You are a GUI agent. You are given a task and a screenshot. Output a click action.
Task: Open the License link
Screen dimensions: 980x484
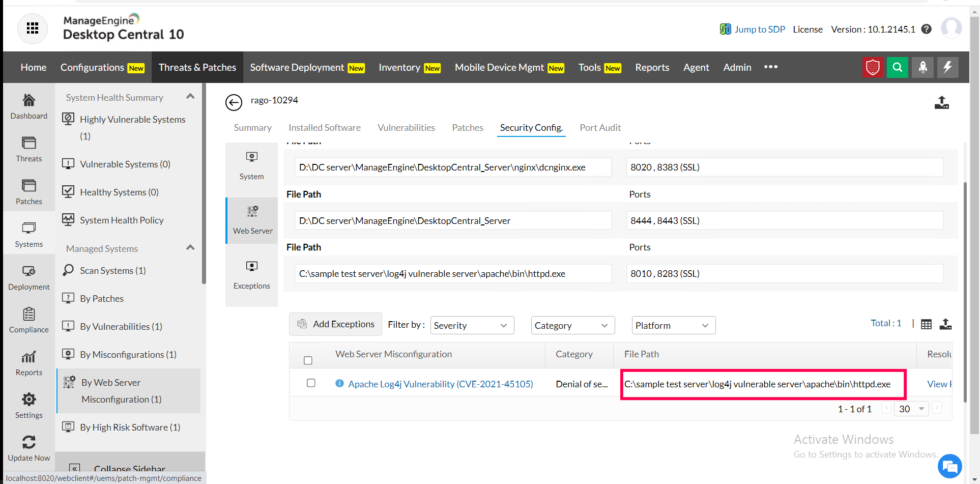coord(808,29)
